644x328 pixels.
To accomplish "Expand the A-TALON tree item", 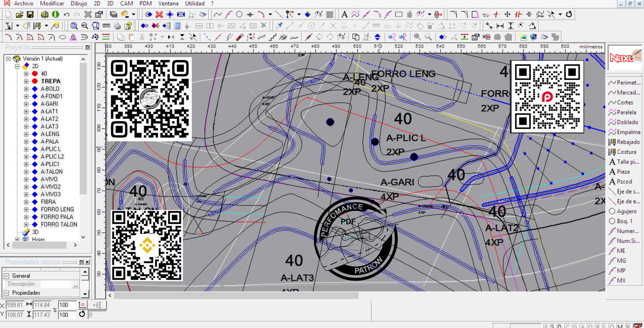I will click(x=27, y=172).
